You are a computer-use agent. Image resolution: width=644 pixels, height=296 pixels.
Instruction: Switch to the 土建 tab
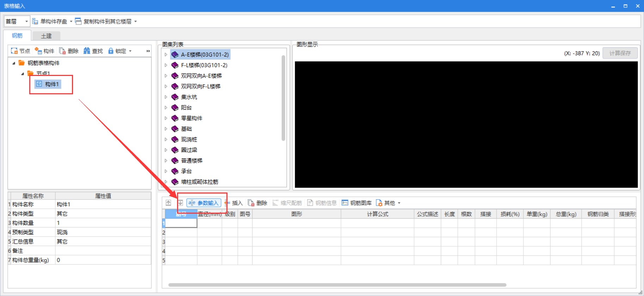pyautogui.click(x=46, y=36)
